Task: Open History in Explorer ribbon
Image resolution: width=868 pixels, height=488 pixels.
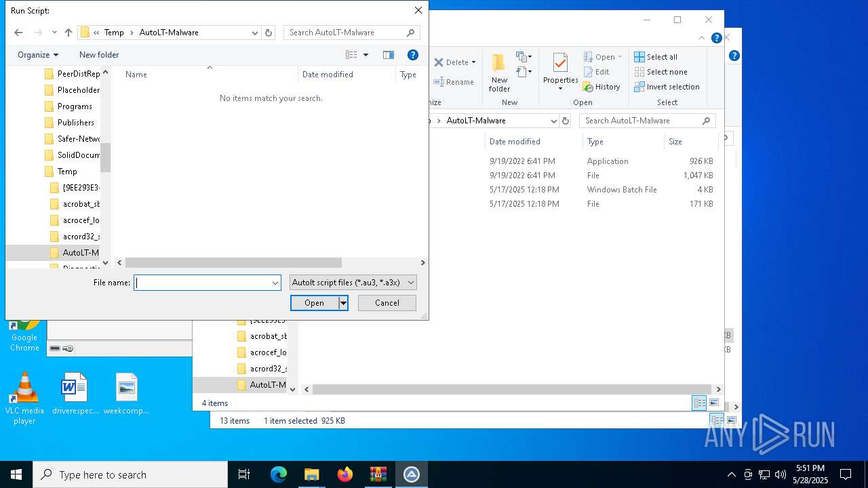Action: 601,87
